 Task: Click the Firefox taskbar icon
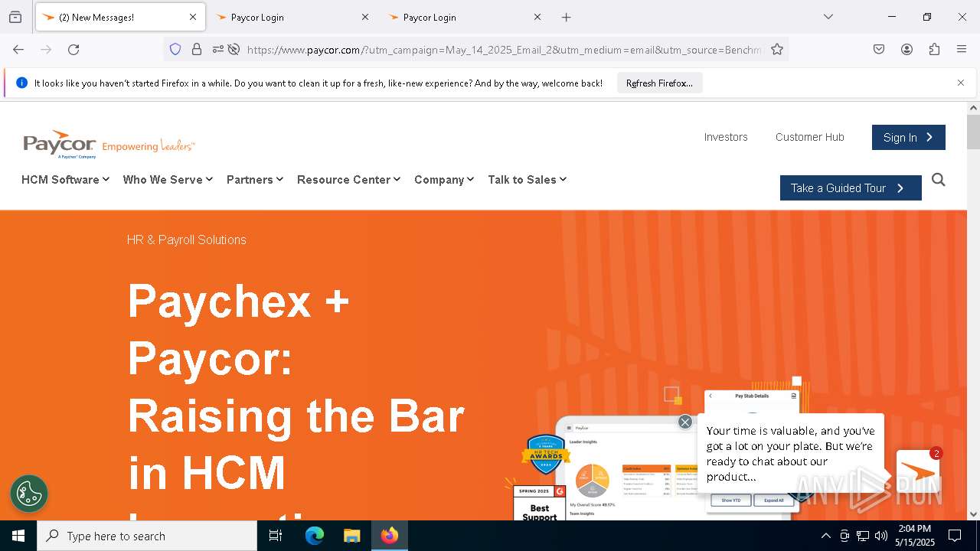[x=390, y=536]
